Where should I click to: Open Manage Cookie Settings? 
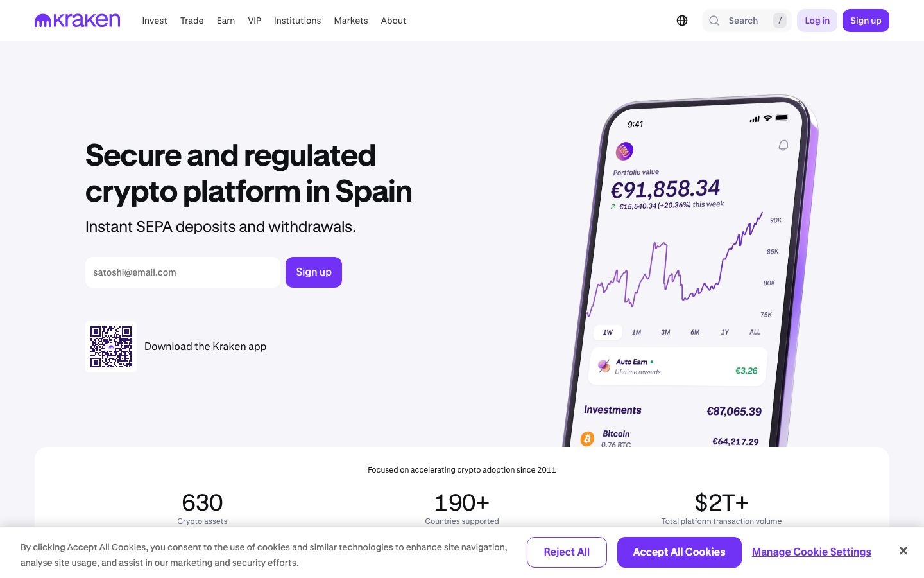click(811, 552)
